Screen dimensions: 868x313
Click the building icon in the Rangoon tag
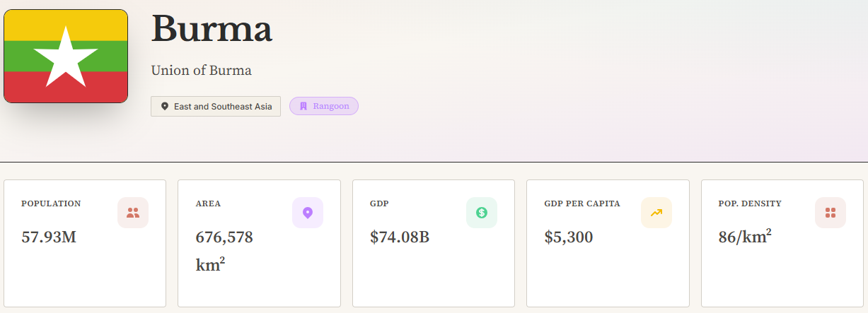click(303, 106)
